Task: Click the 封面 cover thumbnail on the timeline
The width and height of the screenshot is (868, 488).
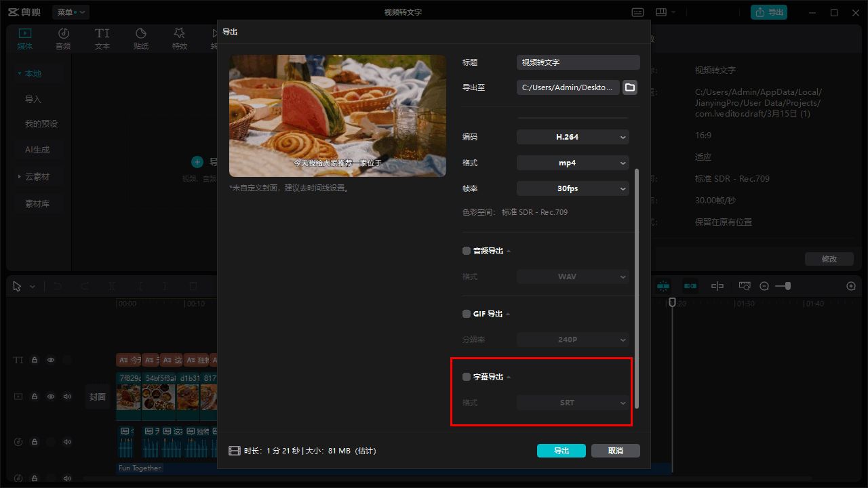Action: pos(97,396)
